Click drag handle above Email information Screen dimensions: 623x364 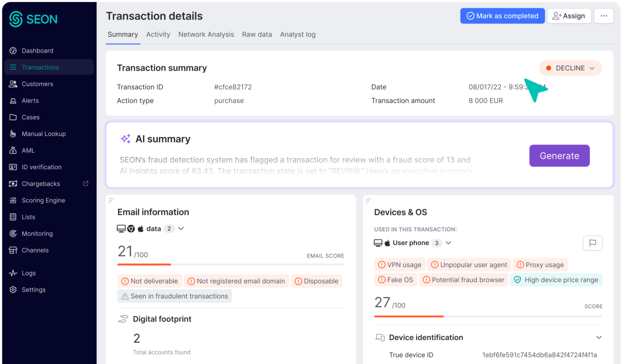(111, 200)
